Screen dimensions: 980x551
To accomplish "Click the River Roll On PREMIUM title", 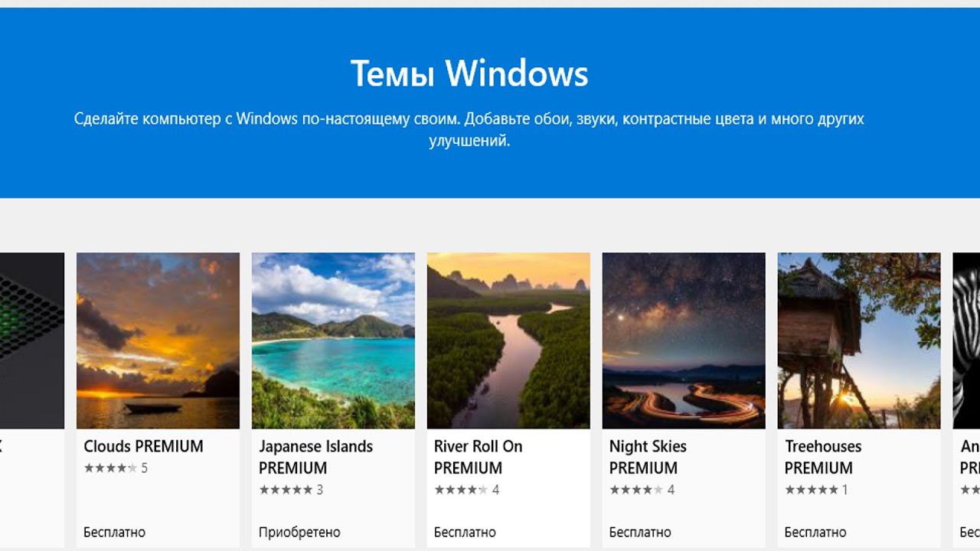I will (479, 457).
